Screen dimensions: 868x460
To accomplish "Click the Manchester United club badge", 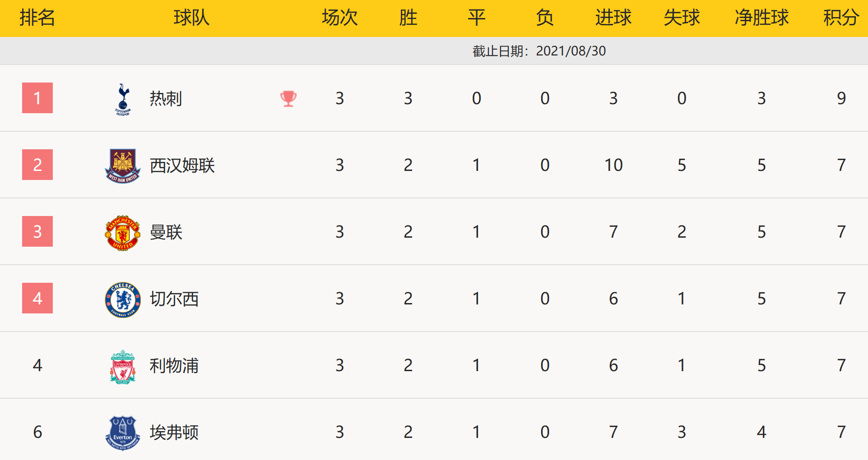I will 123,232.
